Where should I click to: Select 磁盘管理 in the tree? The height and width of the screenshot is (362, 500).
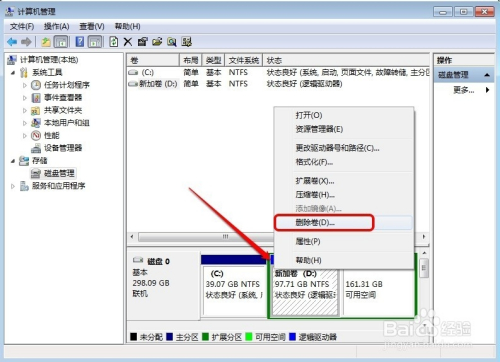coord(59,173)
